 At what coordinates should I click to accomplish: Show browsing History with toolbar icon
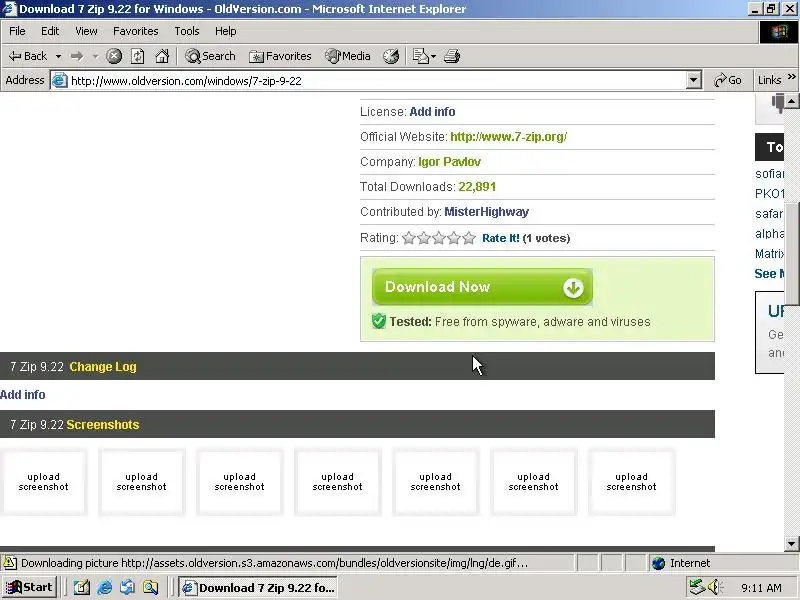[x=391, y=56]
